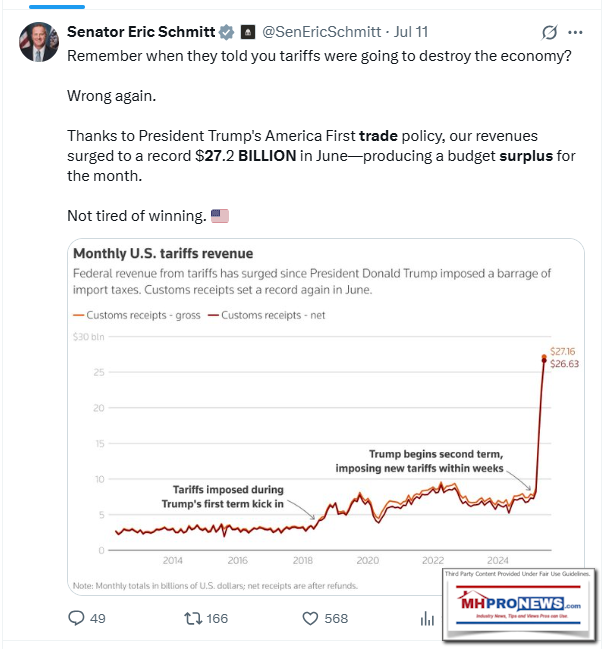Click the 'Customs receipts - gross' legend entry

pos(137,315)
